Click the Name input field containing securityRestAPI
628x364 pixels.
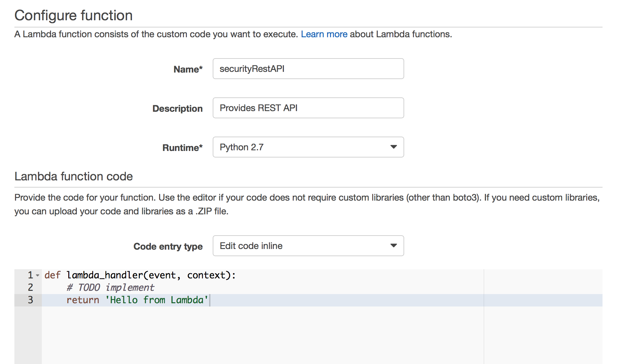tap(308, 69)
